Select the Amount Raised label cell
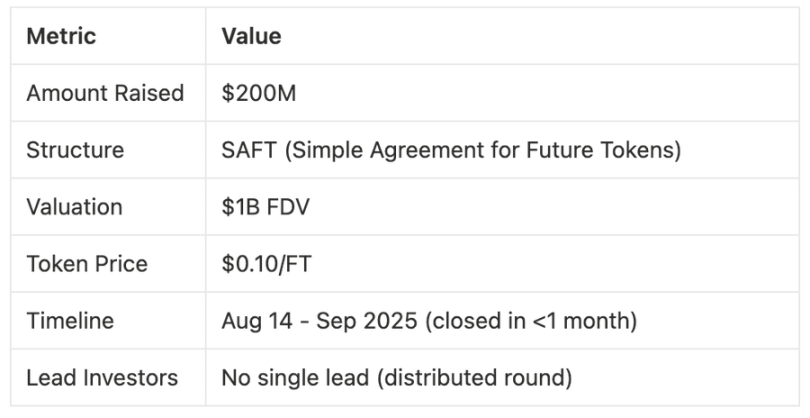The height and width of the screenshot is (418, 810). pos(105,93)
